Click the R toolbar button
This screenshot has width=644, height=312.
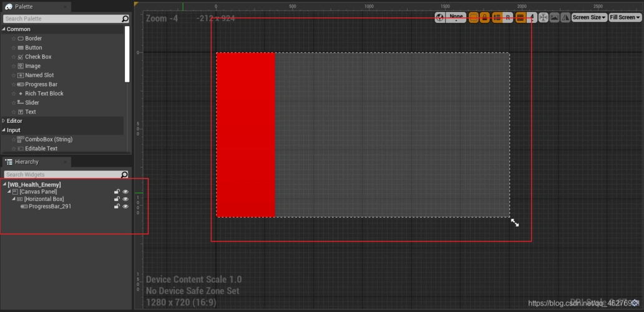tap(507, 17)
